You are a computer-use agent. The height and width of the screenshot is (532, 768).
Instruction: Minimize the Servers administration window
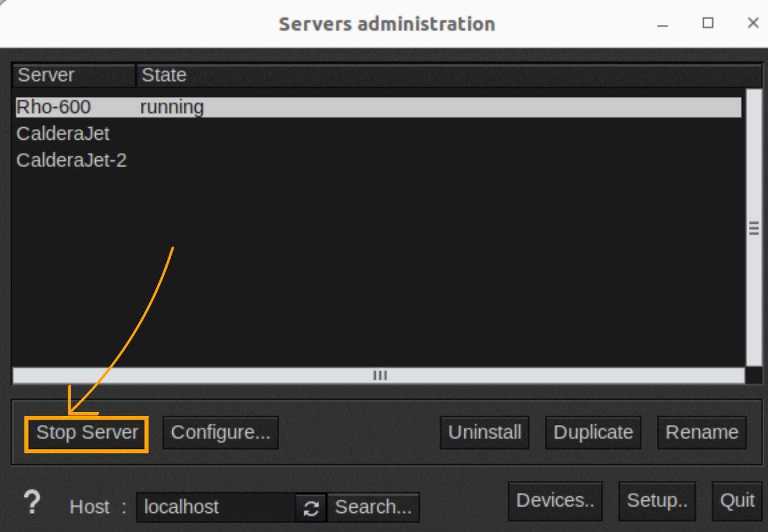coord(662,23)
